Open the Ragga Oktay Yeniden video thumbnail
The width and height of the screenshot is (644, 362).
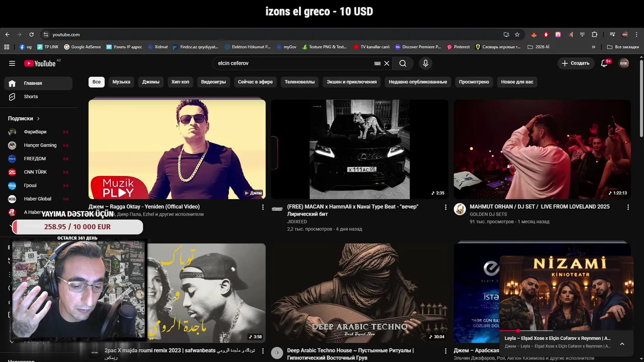point(177,149)
